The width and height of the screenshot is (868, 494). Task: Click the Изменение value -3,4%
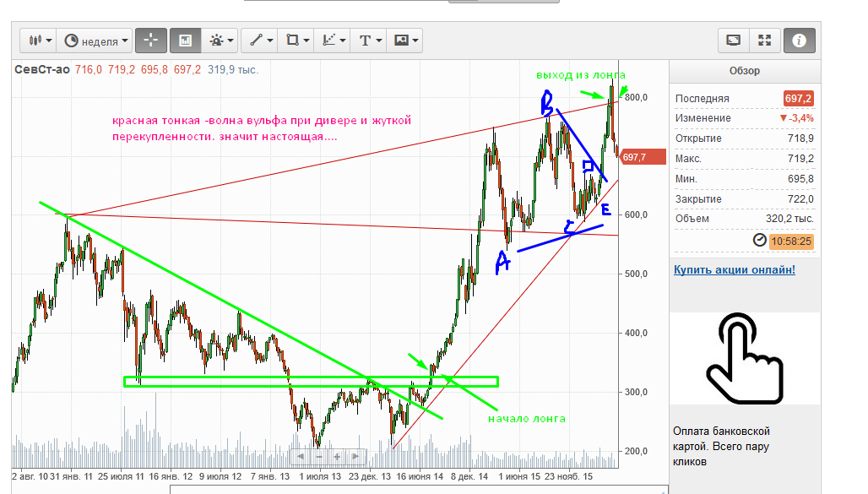[796, 118]
